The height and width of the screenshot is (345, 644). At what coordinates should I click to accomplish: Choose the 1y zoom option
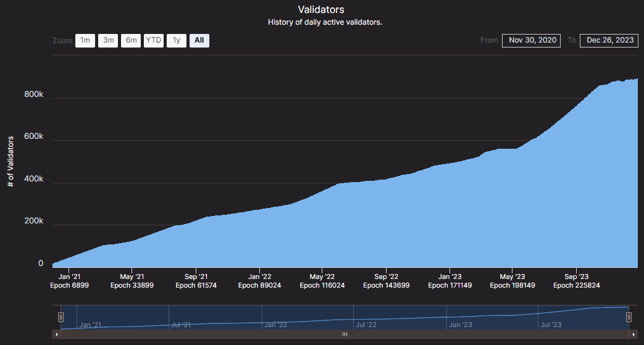176,41
